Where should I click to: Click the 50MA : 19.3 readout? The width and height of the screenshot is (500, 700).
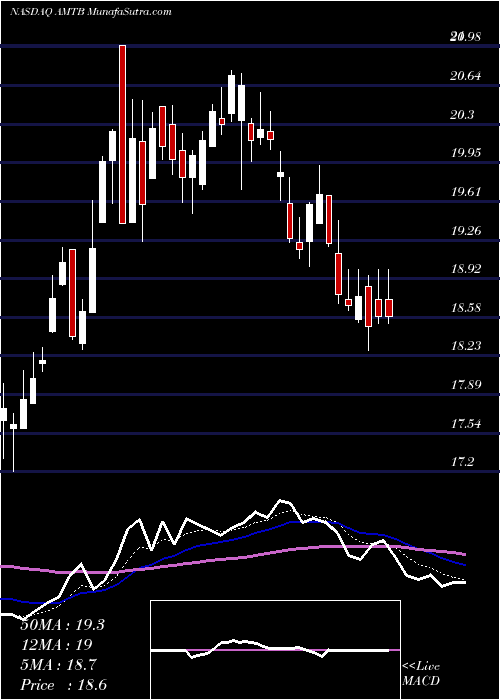(62, 625)
